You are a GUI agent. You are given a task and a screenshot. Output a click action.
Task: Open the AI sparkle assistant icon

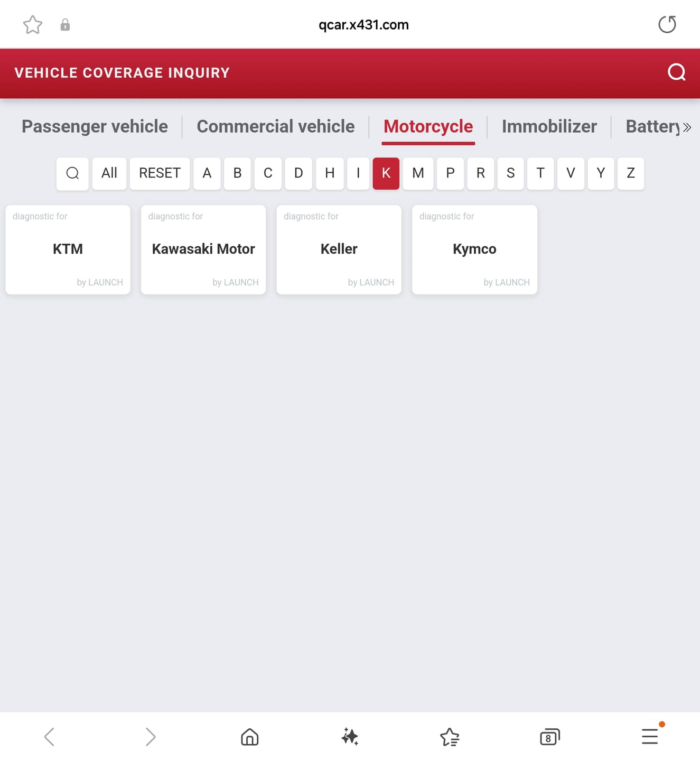click(350, 737)
